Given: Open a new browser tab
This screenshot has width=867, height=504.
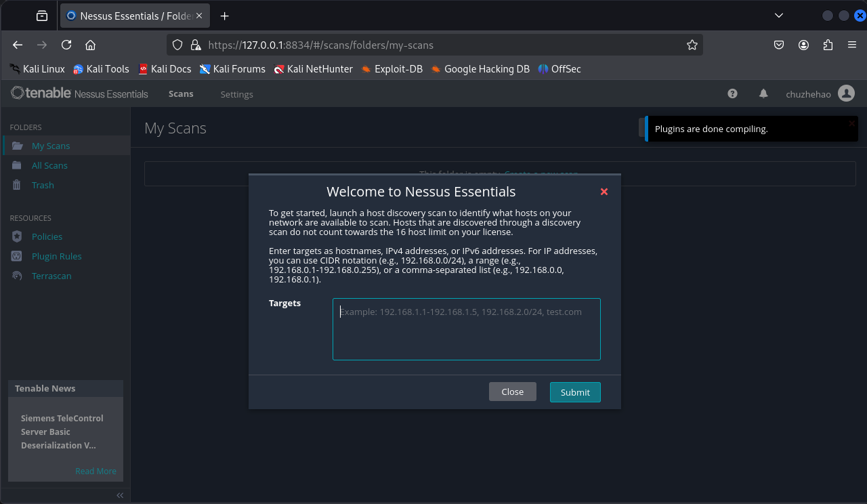Looking at the screenshot, I should [x=225, y=16].
